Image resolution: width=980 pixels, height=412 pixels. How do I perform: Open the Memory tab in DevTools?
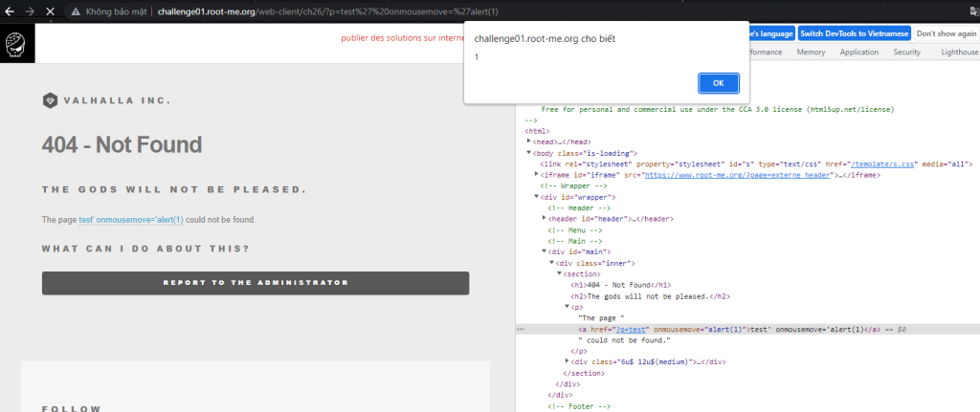point(811,53)
